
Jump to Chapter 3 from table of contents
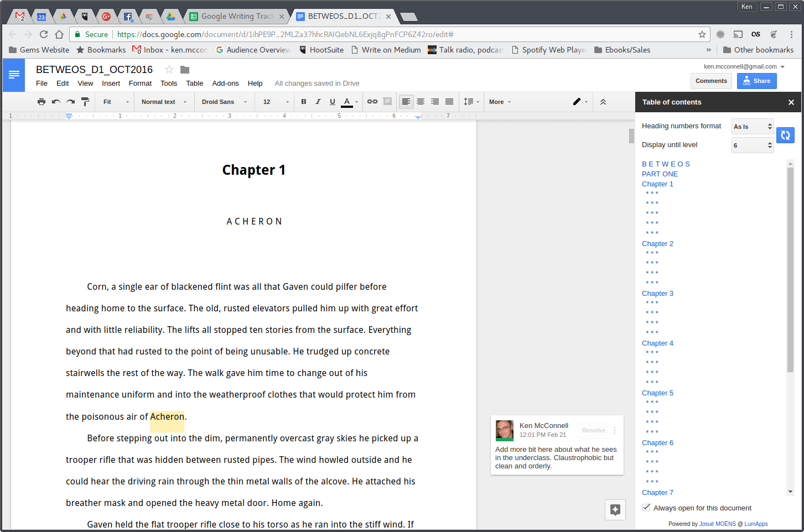(x=657, y=293)
